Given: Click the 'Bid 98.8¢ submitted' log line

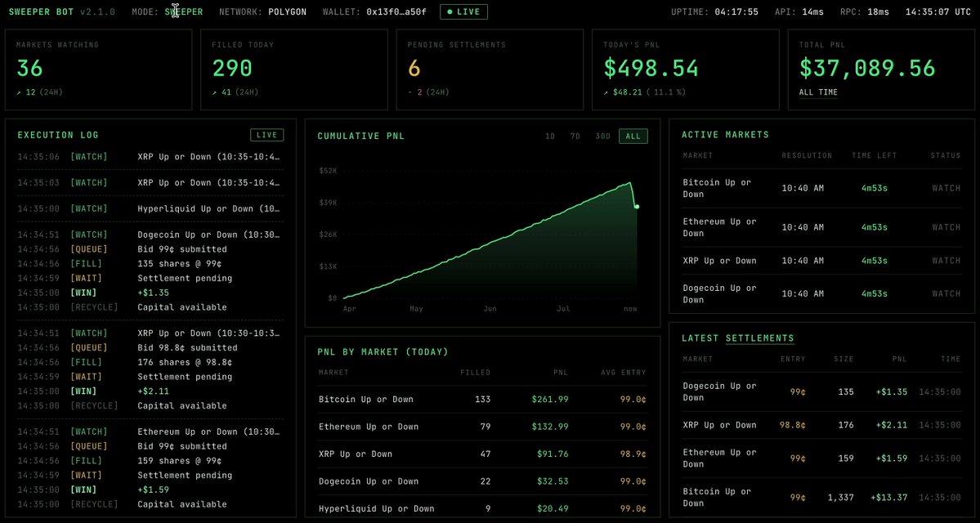Looking at the screenshot, I should click(x=187, y=347).
